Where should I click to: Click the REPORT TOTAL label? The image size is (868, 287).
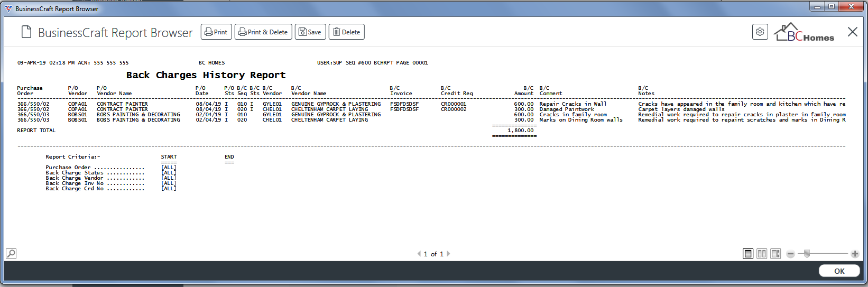[x=36, y=131]
